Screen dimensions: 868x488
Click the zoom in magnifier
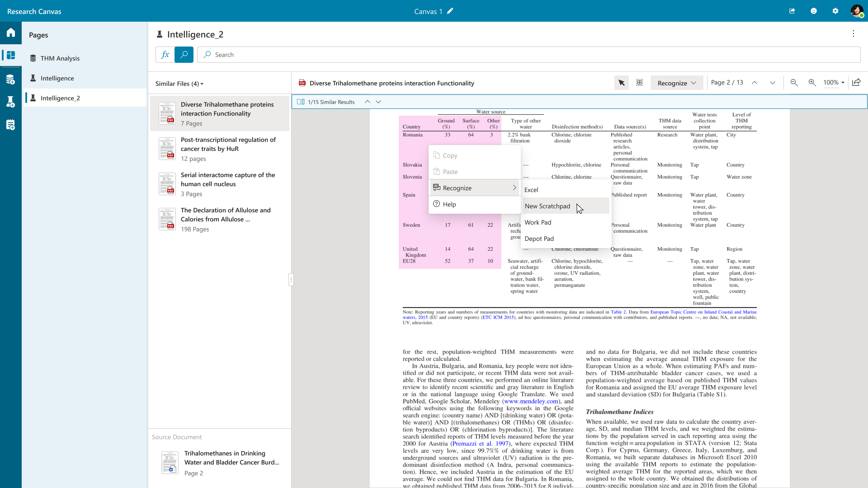812,83
